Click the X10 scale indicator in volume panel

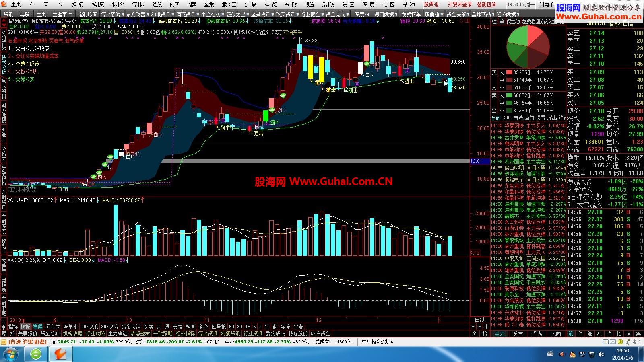[x=475, y=253]
